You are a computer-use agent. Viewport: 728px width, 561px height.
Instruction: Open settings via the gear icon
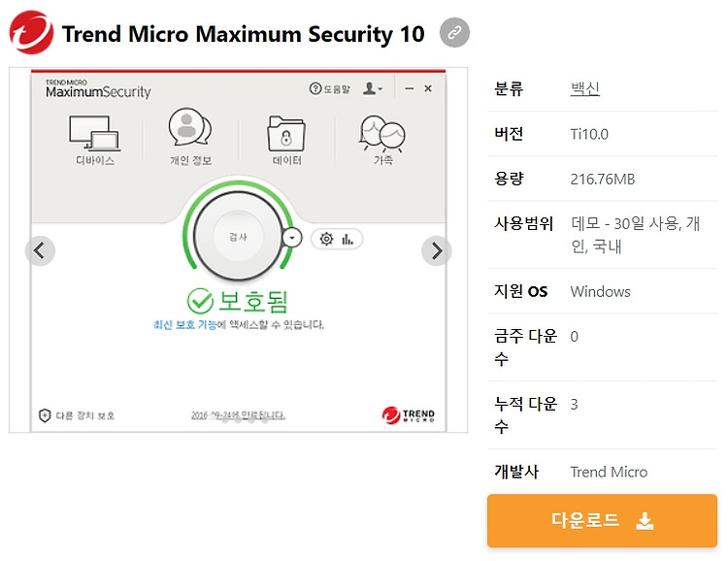point(327,239)
